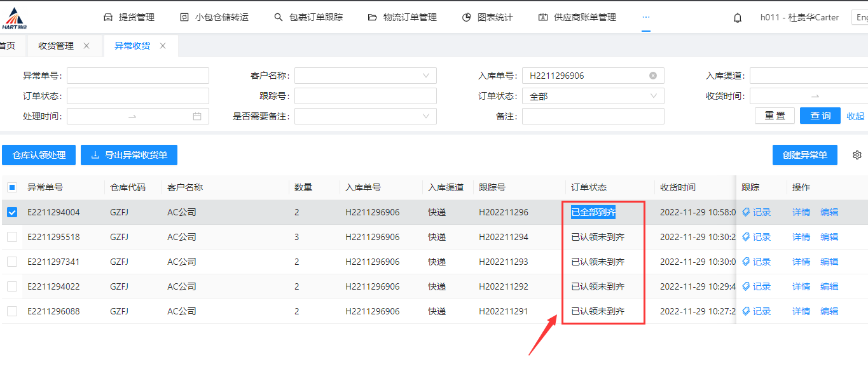Check the row E2211295518 checkbox

[12, 237]
